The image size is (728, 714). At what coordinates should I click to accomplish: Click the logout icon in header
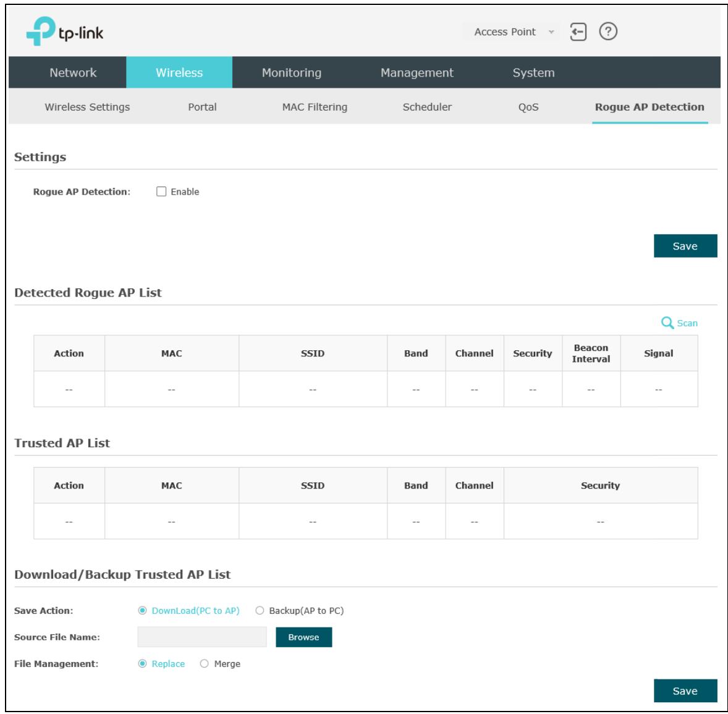click(578, 32)
